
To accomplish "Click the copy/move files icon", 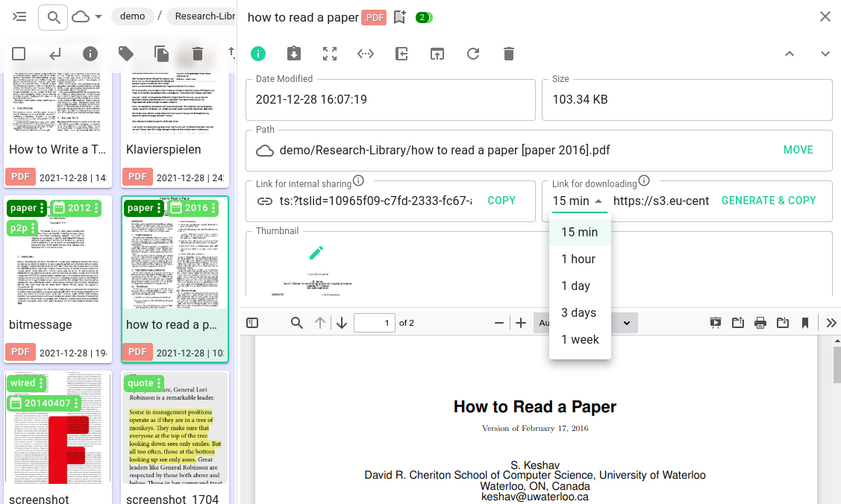I will click(x=161, y=54).
